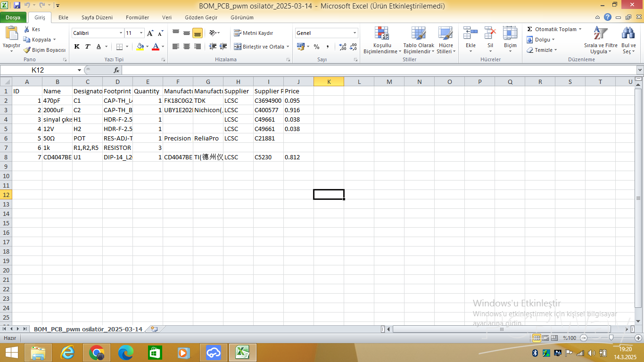Click the Kes (cut) scissors icon

pyautogui.click(x=27, y=29)
